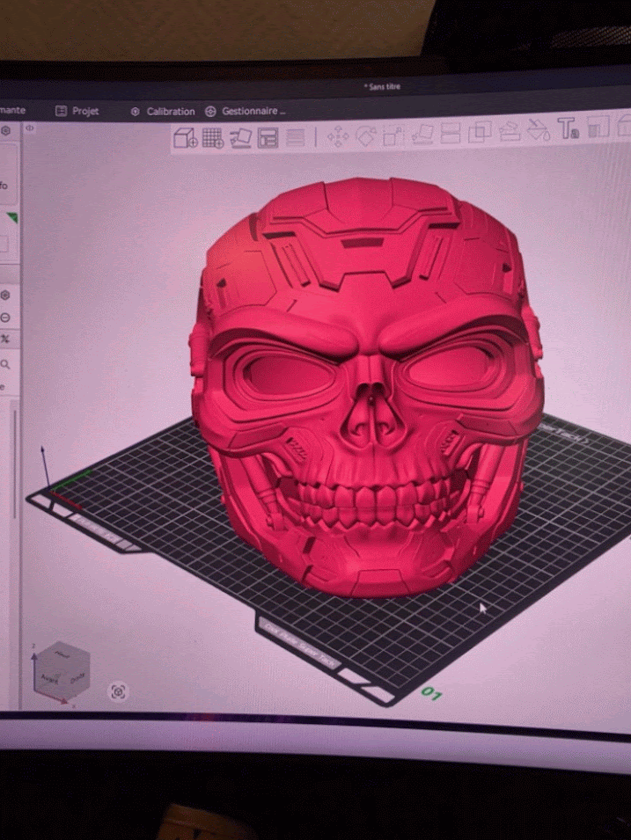Click the hexagon settings icon mid-sidebar
The image size is (631, 840).
(x=5, y=296)
